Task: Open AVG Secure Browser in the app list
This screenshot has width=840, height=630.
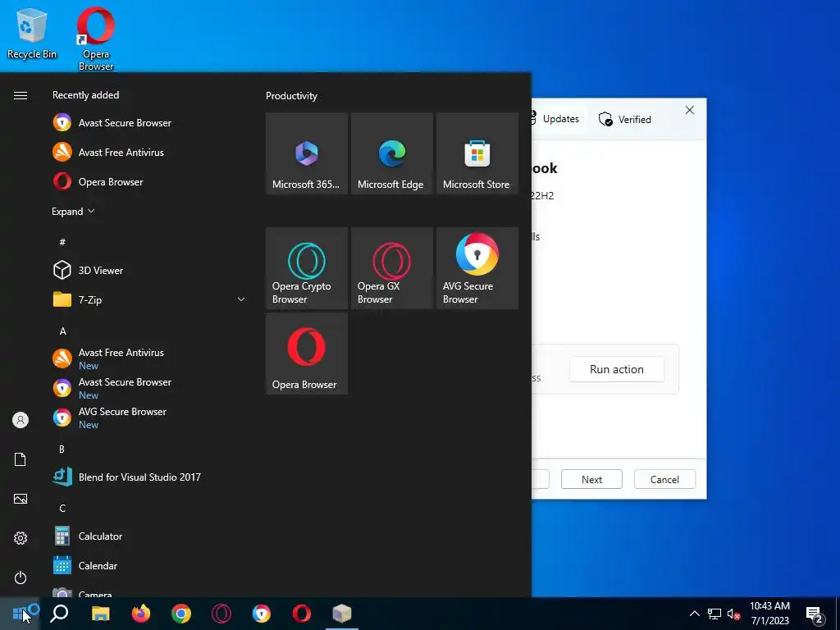Action: coord(150,418)
